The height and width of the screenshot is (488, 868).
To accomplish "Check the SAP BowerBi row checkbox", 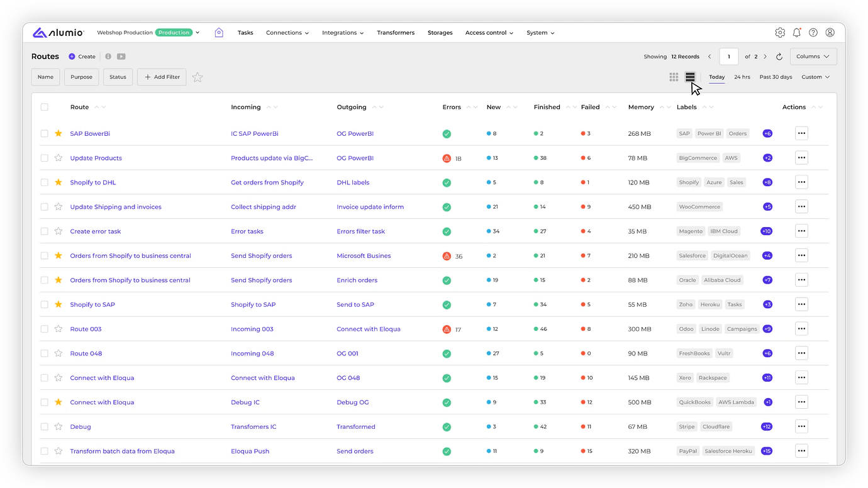I will pos(44,133).
